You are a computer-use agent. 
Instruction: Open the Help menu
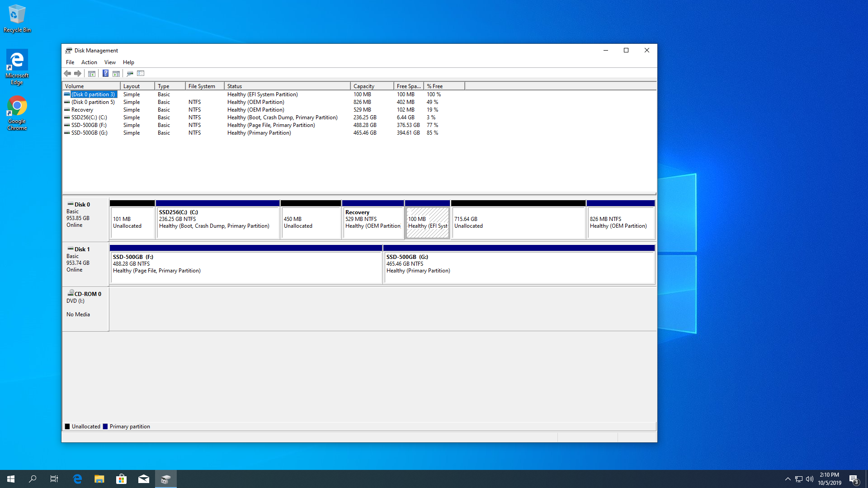[x=128, y=62]
